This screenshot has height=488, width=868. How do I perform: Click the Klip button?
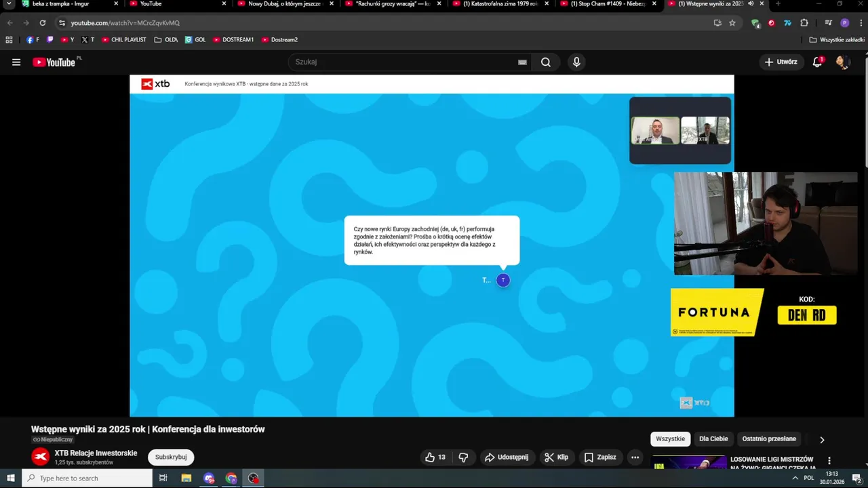pos(557,457)
